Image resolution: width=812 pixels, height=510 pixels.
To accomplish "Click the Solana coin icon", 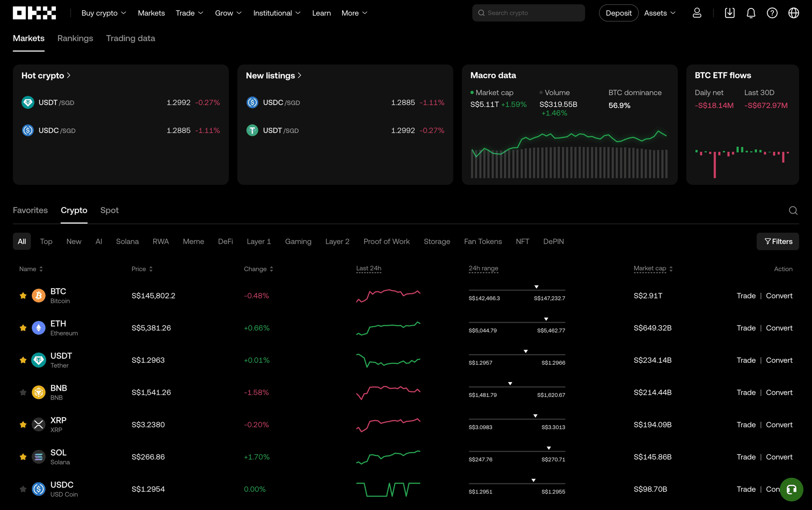I will click(x=38, y=457).
